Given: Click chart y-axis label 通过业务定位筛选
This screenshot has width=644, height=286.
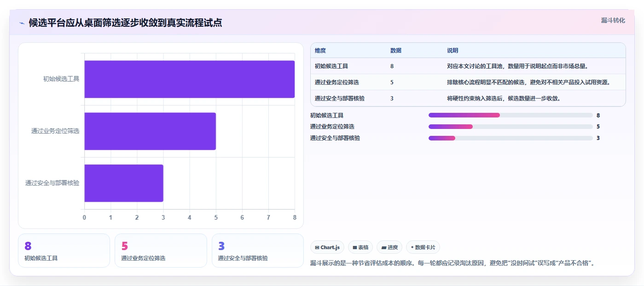Looking at the screenshot, I should pyautogui.click(x=55, y=131).
